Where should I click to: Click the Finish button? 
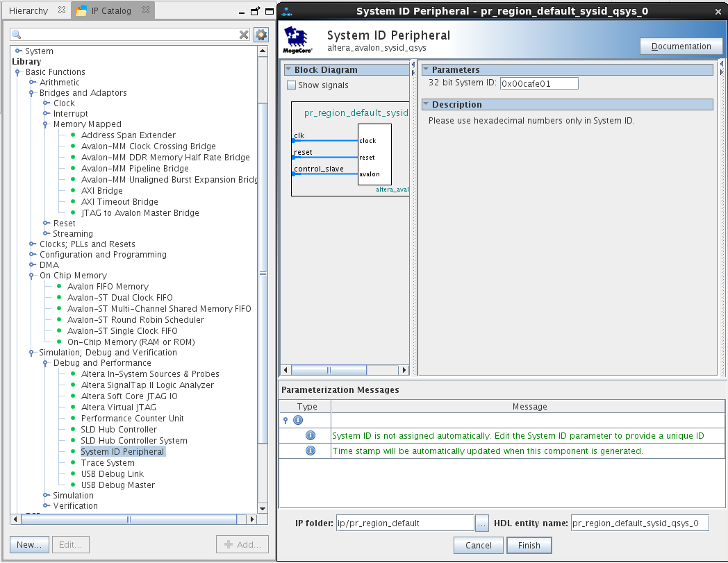pyautogui.click(x=529, y=546)
